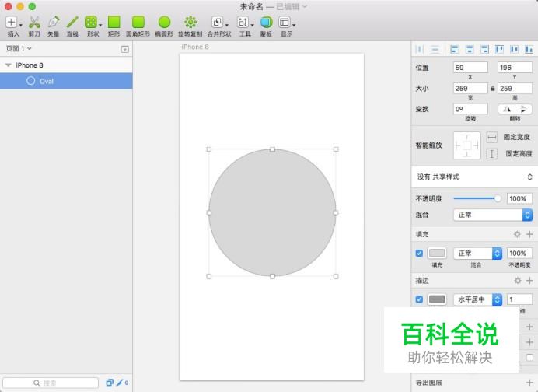The width and height of the screenshot is (538, 392).
Task: Uncheck the Fill (填充) checkbox
Action: point(420,253)
